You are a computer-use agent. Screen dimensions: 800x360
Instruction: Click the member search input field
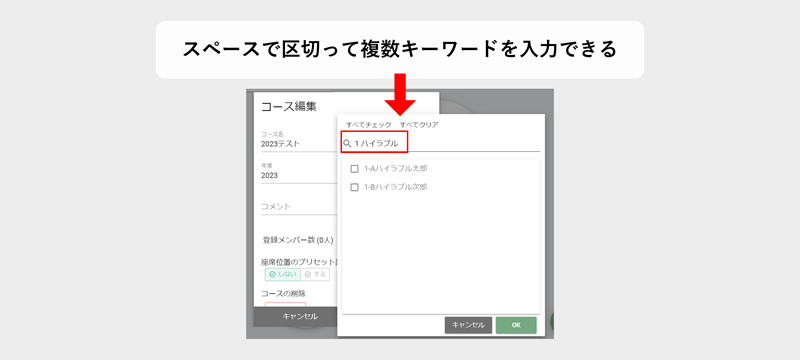point(441,144)
